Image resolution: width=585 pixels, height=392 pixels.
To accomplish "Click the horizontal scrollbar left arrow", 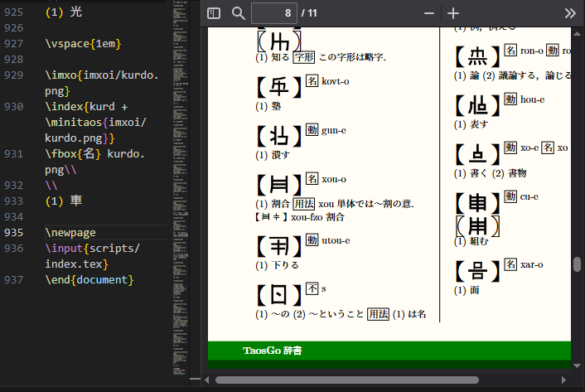I will (x=207, y=380).
